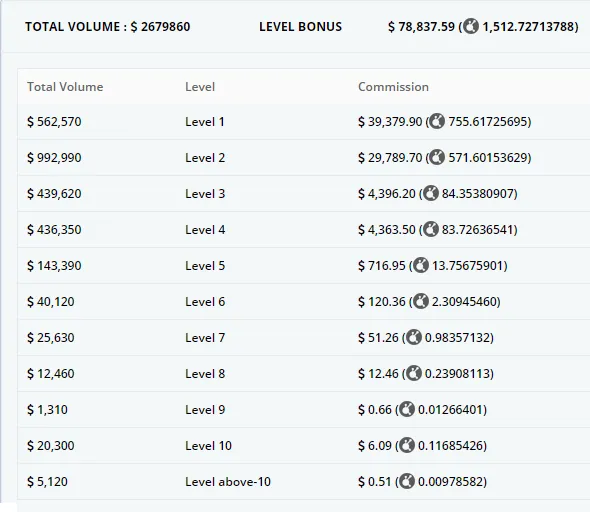The height and width of the screenshot is (512, 590).
Task: Click the $ 12,460 volume cell
Action: pos(51,374)
